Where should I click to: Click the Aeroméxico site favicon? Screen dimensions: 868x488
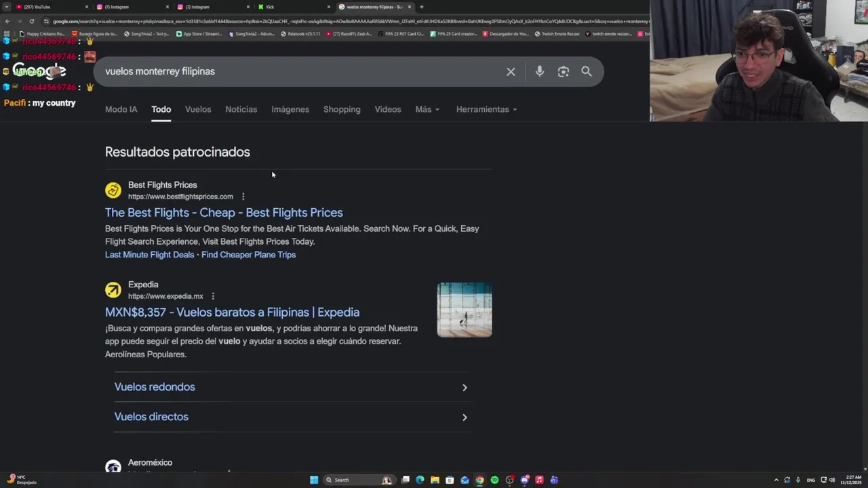[113, 466]
